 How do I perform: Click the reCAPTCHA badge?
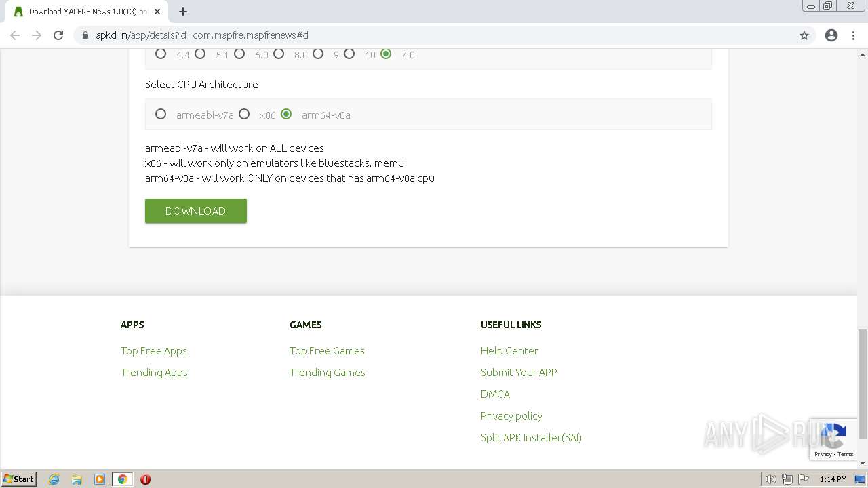coord(833,439)
